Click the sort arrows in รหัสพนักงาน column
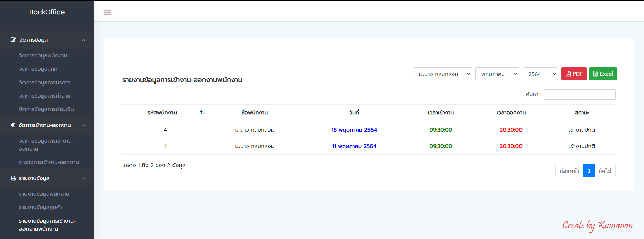Viewport: 644px width, 239px height. tap(202, 112)
